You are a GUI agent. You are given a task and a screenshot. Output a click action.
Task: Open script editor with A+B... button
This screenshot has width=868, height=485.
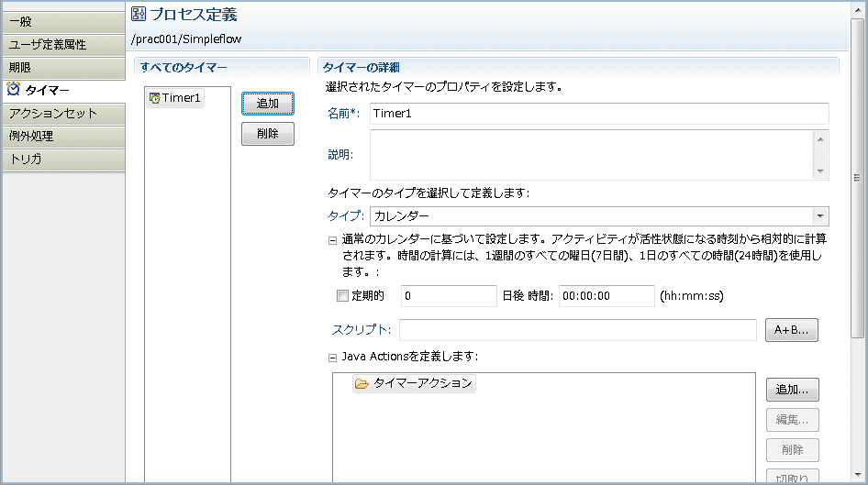point(792,330)
